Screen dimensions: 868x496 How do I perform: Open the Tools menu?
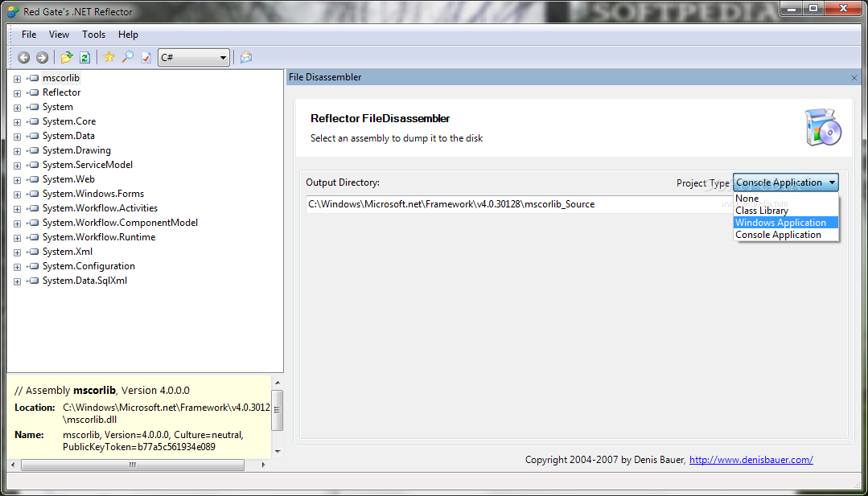[93, 35]
